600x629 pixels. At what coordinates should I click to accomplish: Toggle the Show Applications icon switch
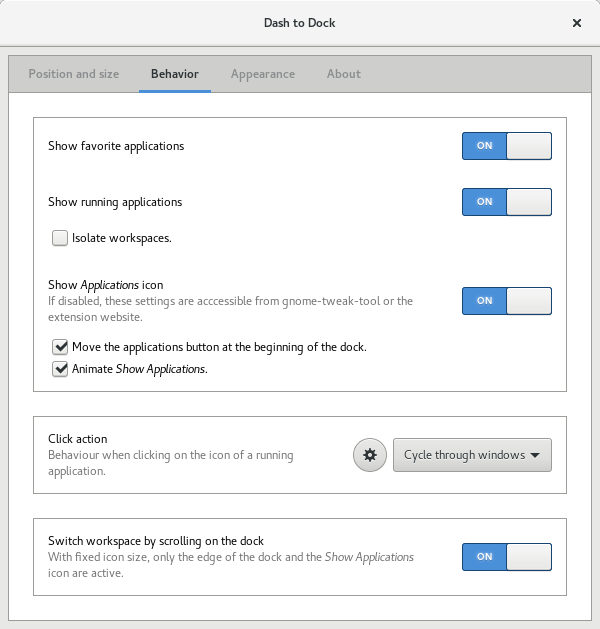pos(506,301)
